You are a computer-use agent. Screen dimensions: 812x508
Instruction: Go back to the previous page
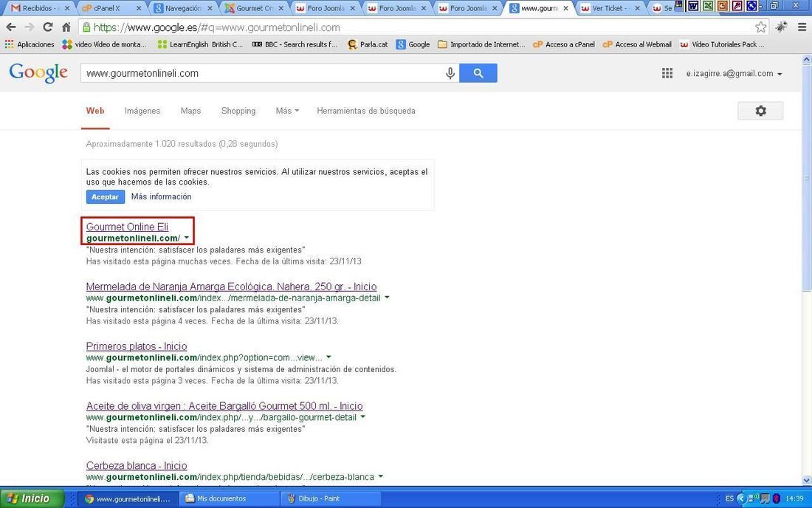point(11,27)
